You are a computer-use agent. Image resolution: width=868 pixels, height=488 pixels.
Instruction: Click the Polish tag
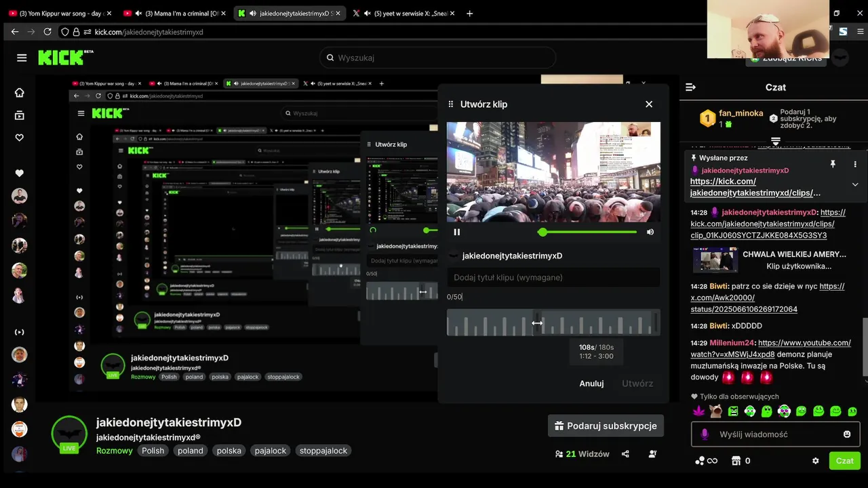[x=153, y=451]
